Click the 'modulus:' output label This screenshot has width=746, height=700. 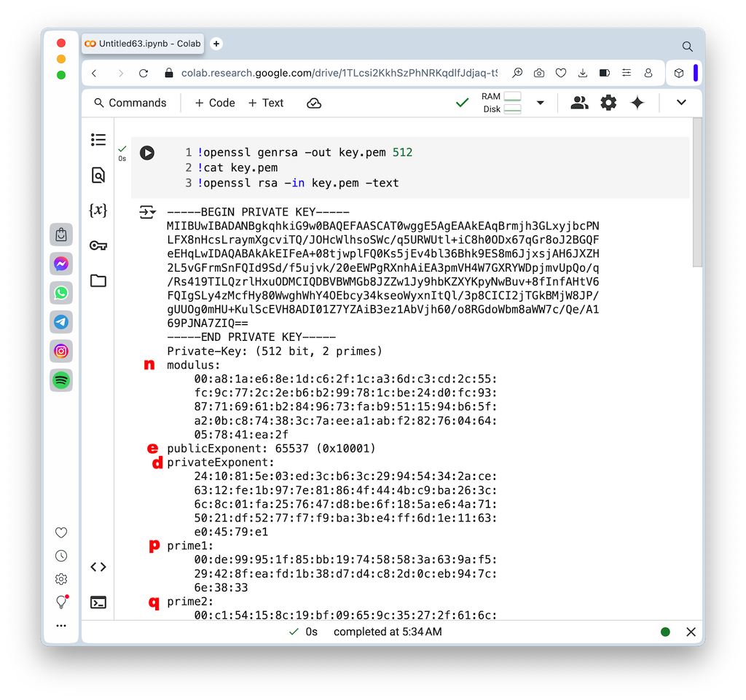194,365
